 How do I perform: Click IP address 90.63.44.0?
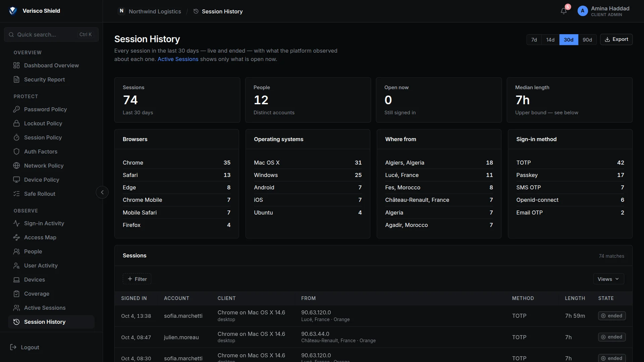315,334
